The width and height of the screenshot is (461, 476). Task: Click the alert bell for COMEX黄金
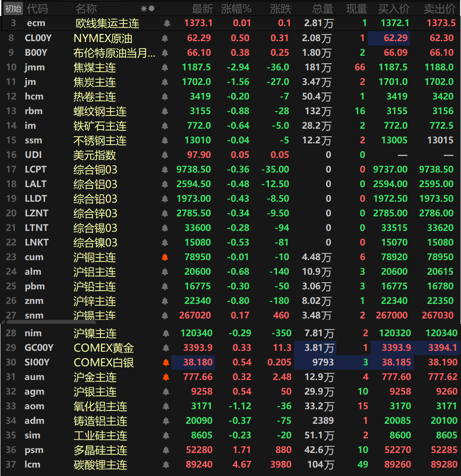pyautogui.click(x=166, y=348)
